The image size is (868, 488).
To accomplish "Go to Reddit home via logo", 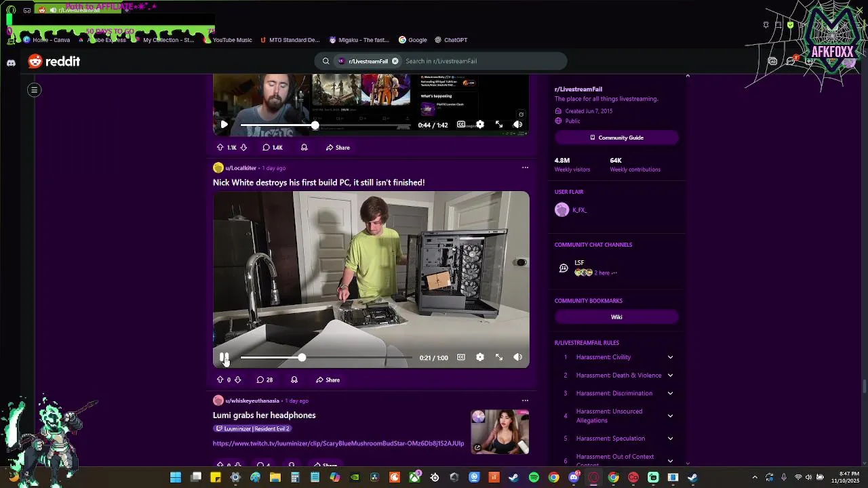I will click(54, 61).
